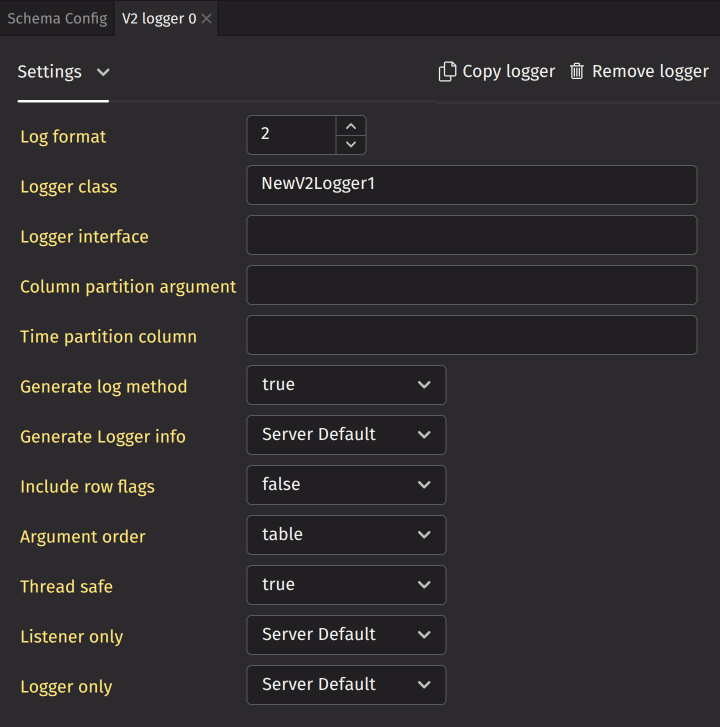The height and width of the screenshot is (727, 720).
Task: Click the Time partition column field
Action: coord(471,335)
